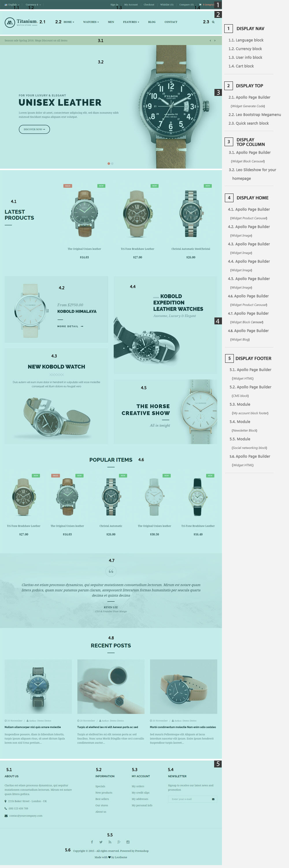The height and width of the screenshot is (868, 289).
Task: Show next announcement with right arrow
Action: point(215,40)
